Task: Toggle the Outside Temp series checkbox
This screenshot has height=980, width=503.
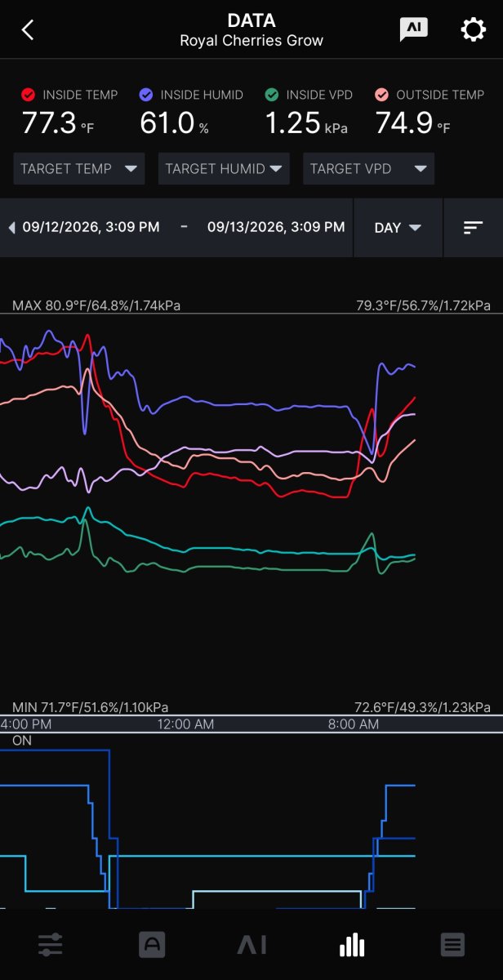Action: point(382,95)
